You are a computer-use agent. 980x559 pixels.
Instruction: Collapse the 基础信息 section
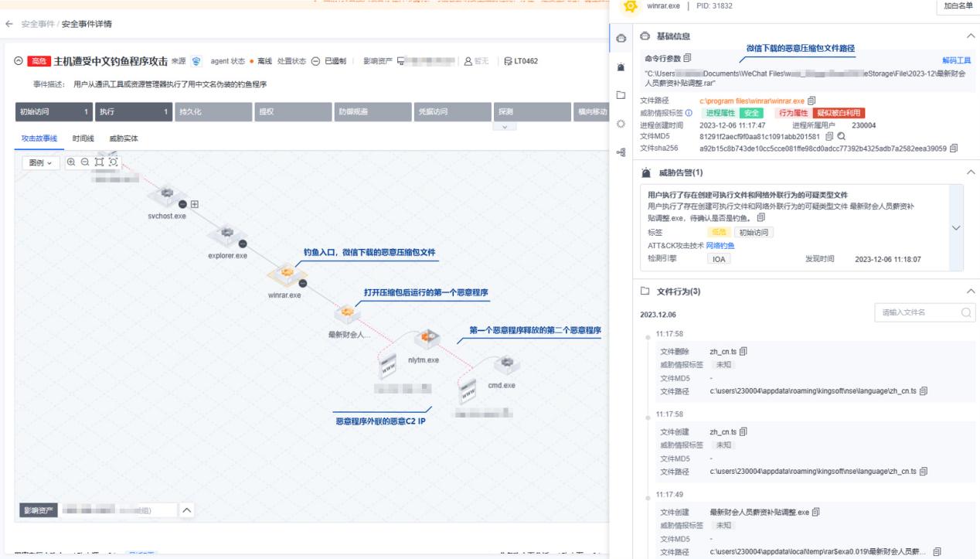click(x=971, y=37)
